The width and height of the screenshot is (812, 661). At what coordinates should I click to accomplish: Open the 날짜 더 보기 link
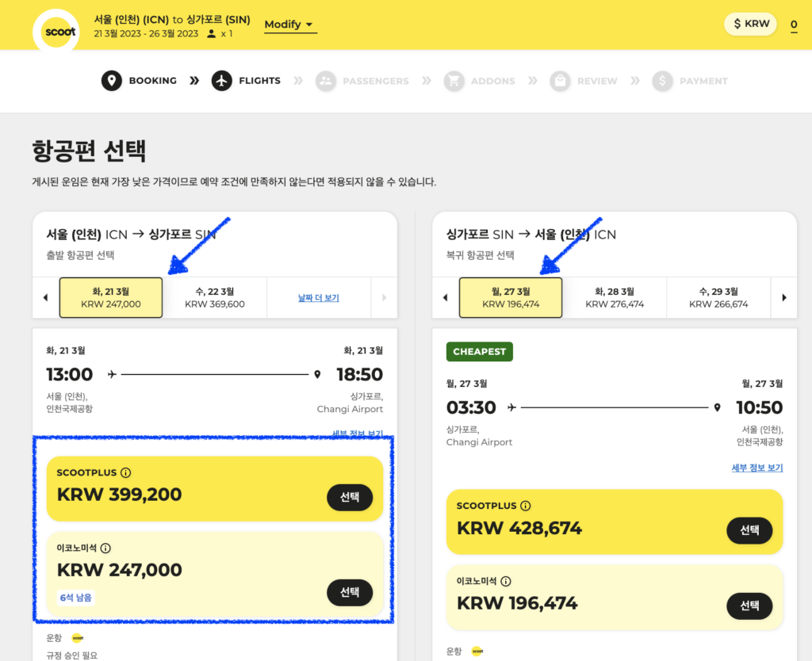[319, 298]
